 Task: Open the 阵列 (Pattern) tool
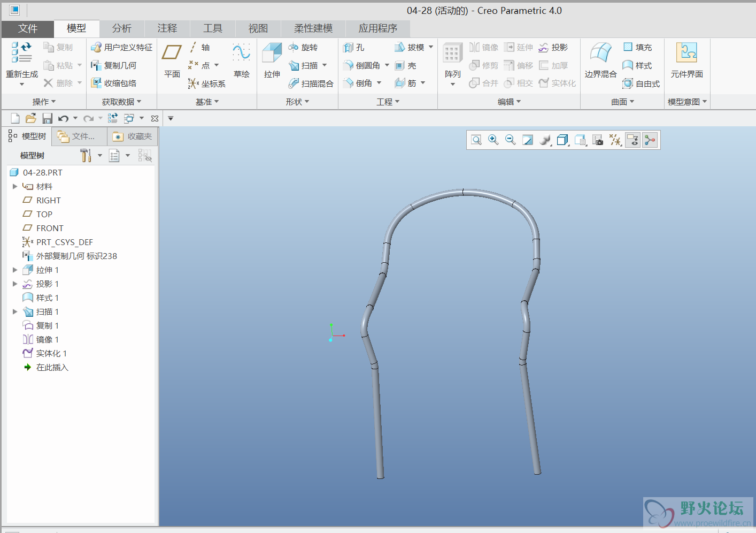click(x=452, y=60)
